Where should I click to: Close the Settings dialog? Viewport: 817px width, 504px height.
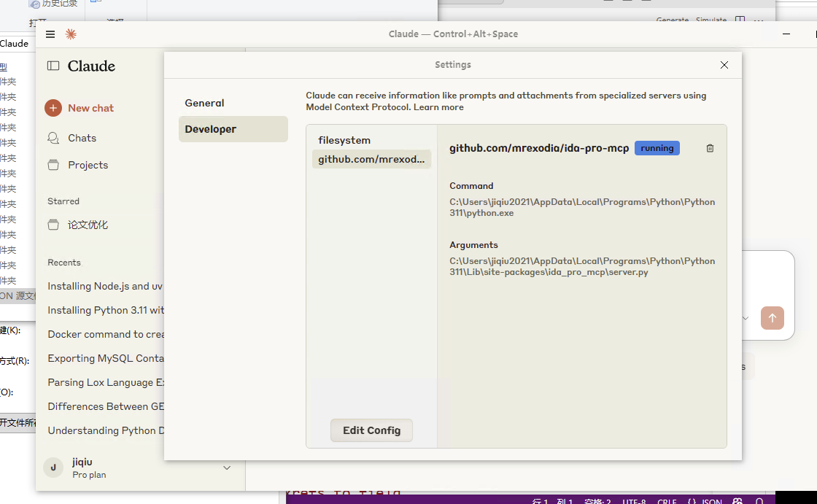(x=724, y=65)
